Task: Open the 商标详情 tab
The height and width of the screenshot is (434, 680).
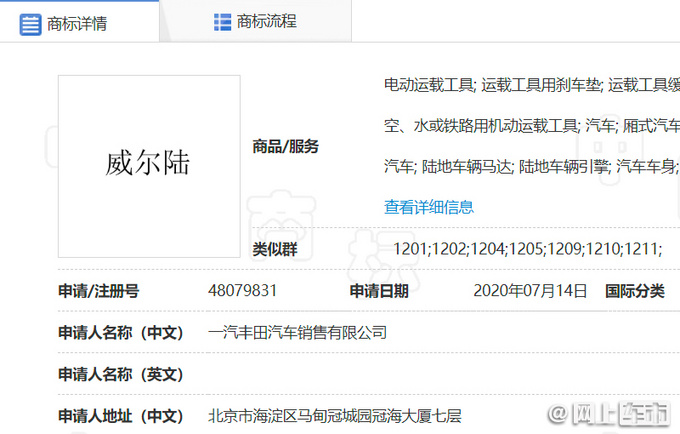Action: [79, 22]
